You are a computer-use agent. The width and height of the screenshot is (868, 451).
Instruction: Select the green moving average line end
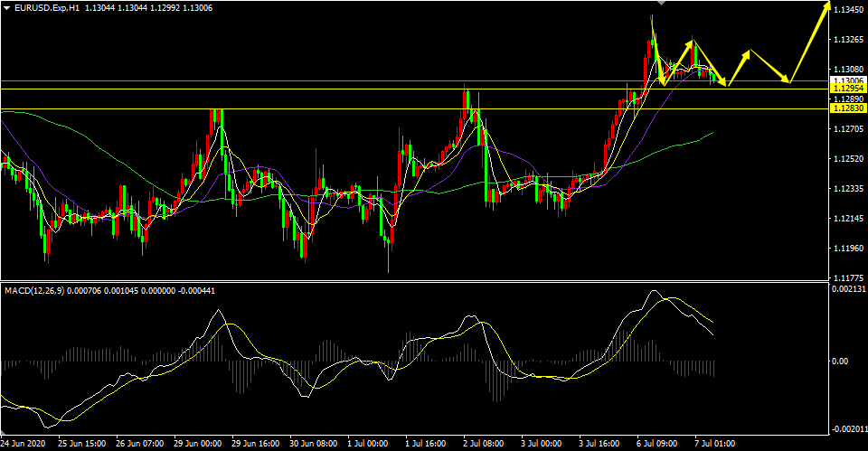pos(712,133)
